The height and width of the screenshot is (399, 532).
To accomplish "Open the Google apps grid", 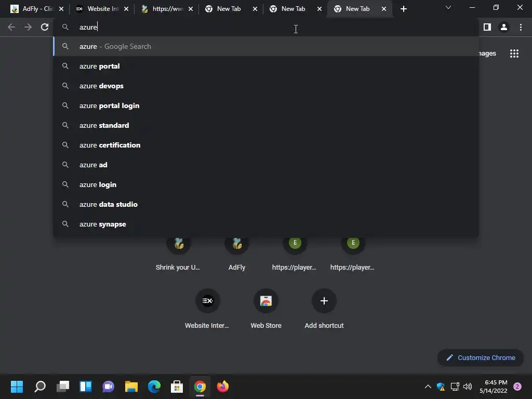I will (x=514, y=54).
